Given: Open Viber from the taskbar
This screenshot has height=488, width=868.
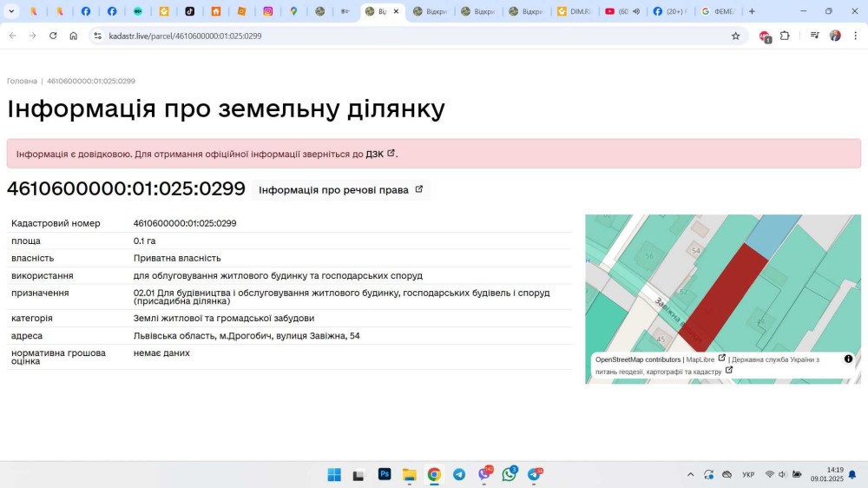Looking at the screenshot, I should pyautogui.click(x=485, y=473).
